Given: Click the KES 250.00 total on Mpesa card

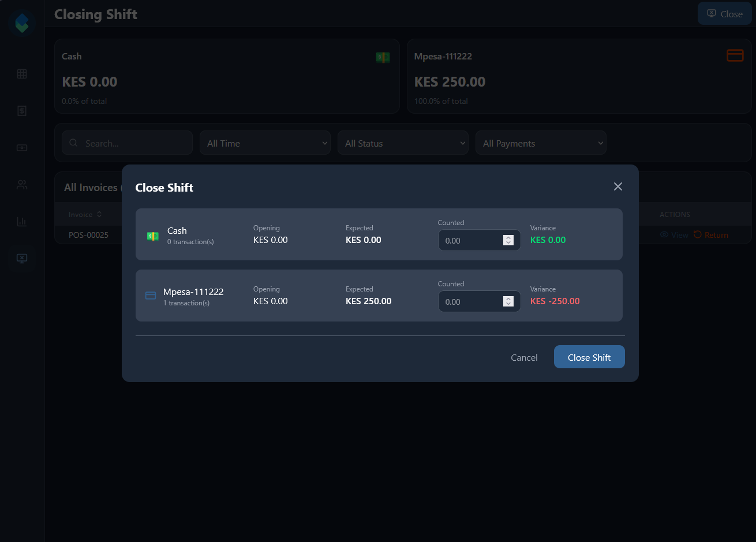Looking at the screenshot, I should click(x=450, y=82).
